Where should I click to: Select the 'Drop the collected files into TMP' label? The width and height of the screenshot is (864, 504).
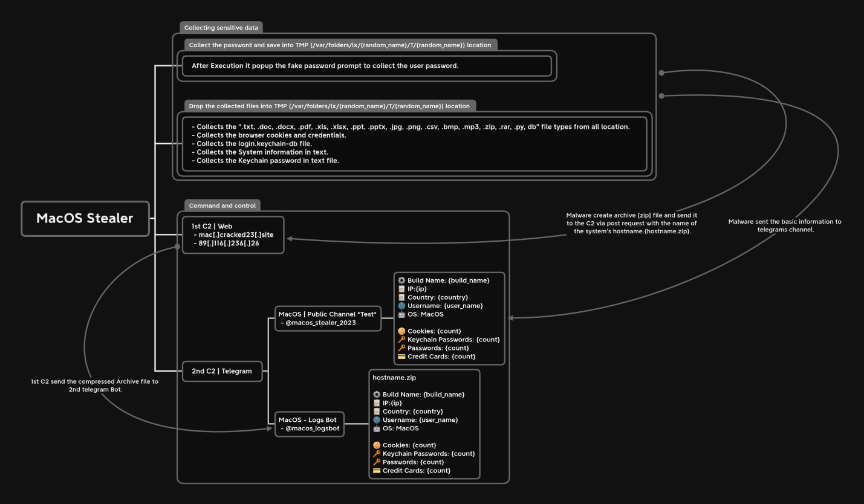point(330,106)
